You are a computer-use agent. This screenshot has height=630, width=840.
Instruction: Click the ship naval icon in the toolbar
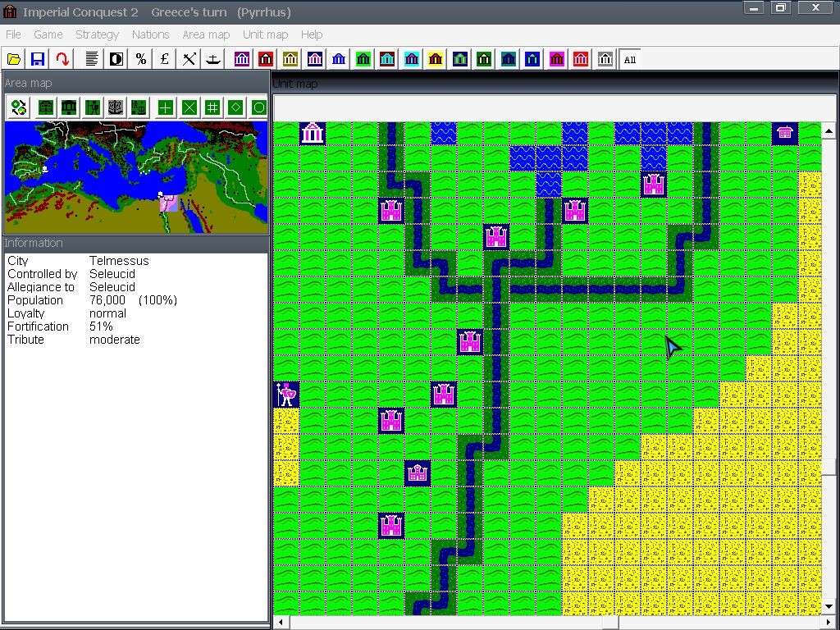pyautogui.click(x=212, y=59)
